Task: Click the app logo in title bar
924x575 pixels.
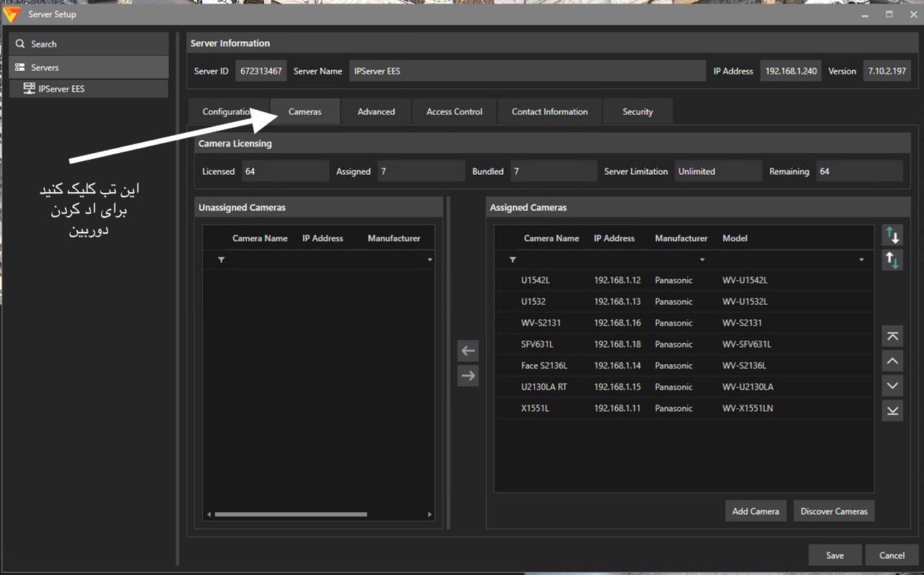Action: 12,14
